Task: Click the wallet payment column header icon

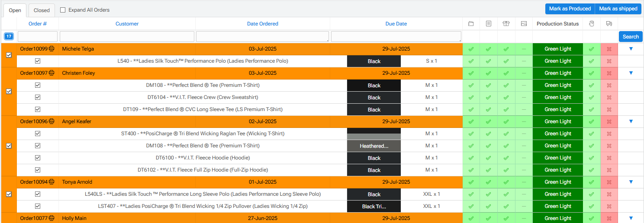Action: pyautogui.click(x=471, y=24)
